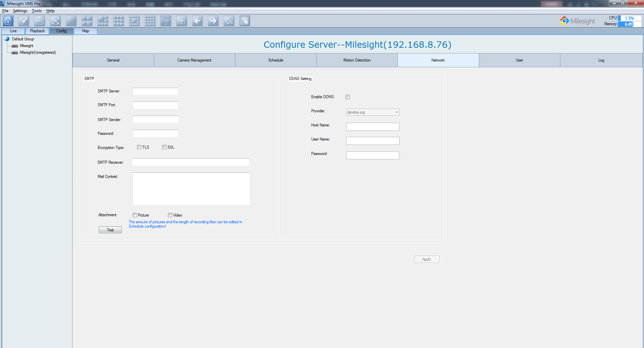Open the Motion Detection tab
This screenshot has width=644, height=348.
point(357,60)
